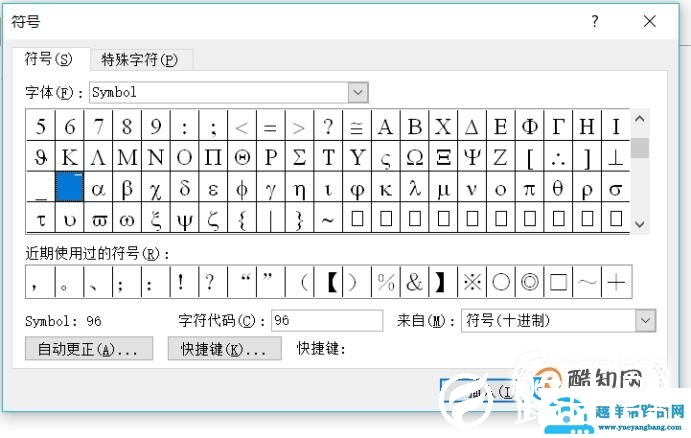Click symbol grid scrollbar down arrow

(x=639, y=224)
